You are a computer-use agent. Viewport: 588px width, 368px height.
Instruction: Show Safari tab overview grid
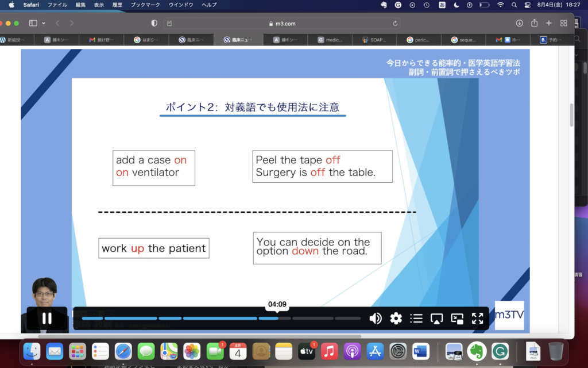[x=563, y=23]
